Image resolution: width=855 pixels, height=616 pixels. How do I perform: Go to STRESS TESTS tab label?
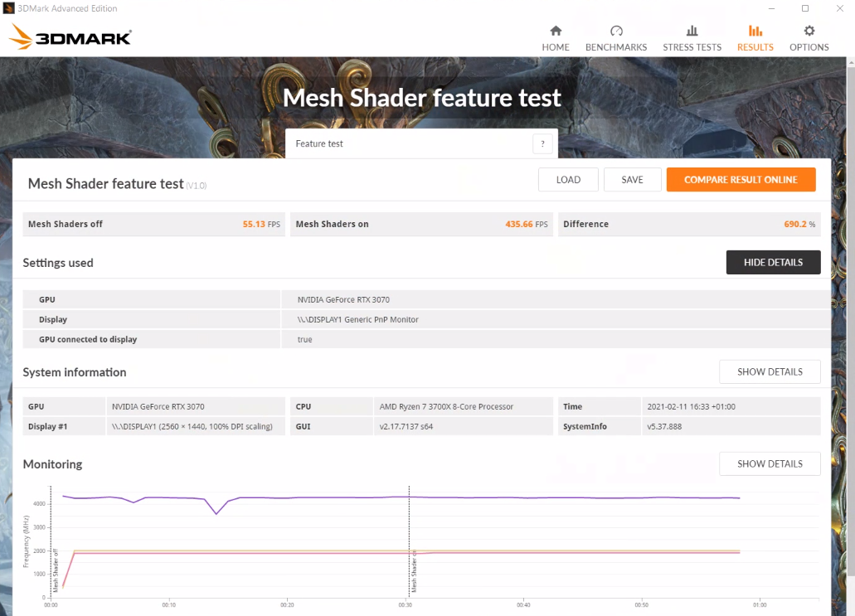coord(692,47)
